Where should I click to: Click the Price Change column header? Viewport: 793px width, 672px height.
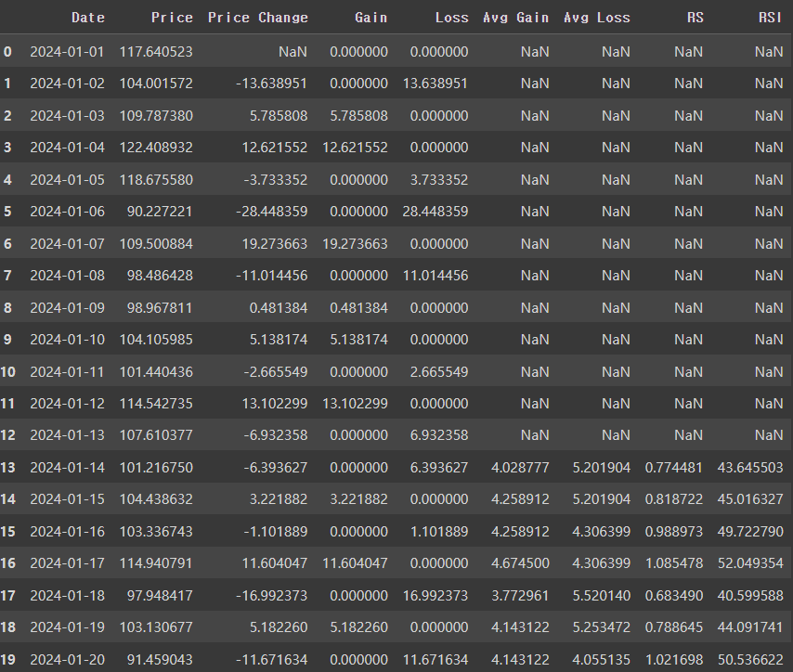coord(258,18)
